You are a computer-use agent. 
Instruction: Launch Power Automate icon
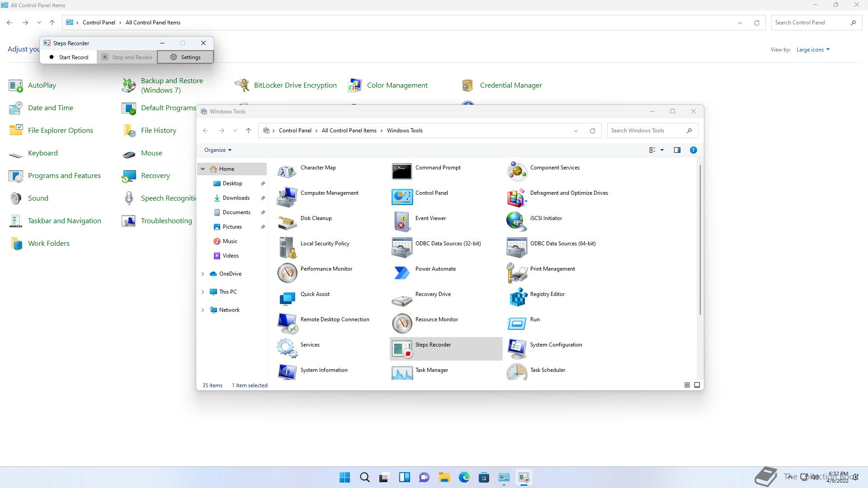[x=402, y=273]
